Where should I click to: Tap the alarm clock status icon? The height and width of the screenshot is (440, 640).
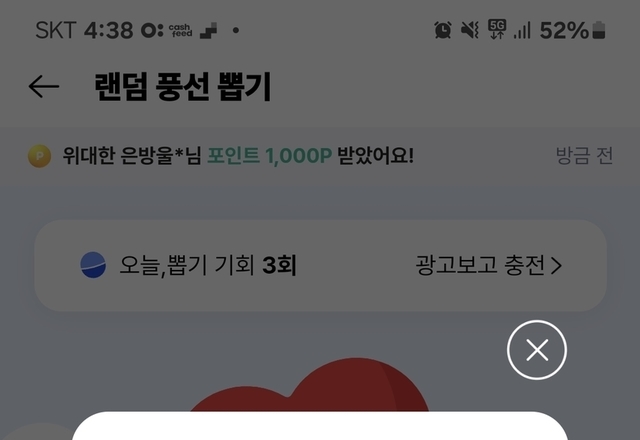click(x=443, y=30)
